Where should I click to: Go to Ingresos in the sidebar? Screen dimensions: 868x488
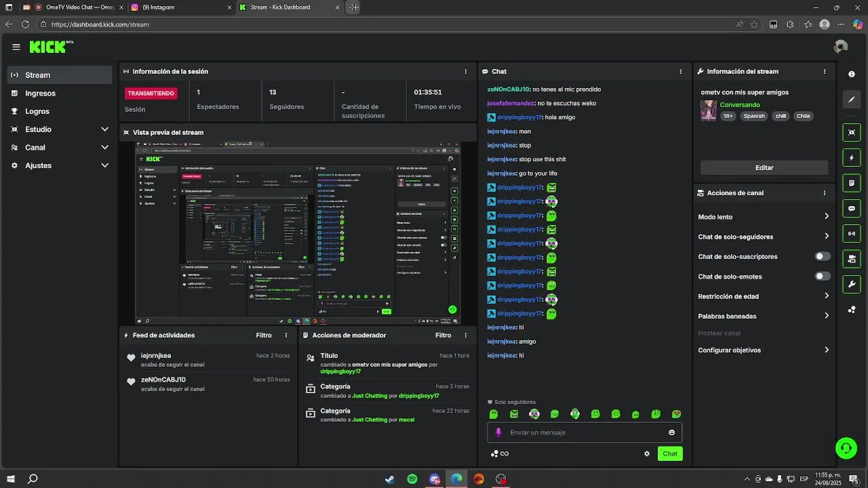coord(60,94)
